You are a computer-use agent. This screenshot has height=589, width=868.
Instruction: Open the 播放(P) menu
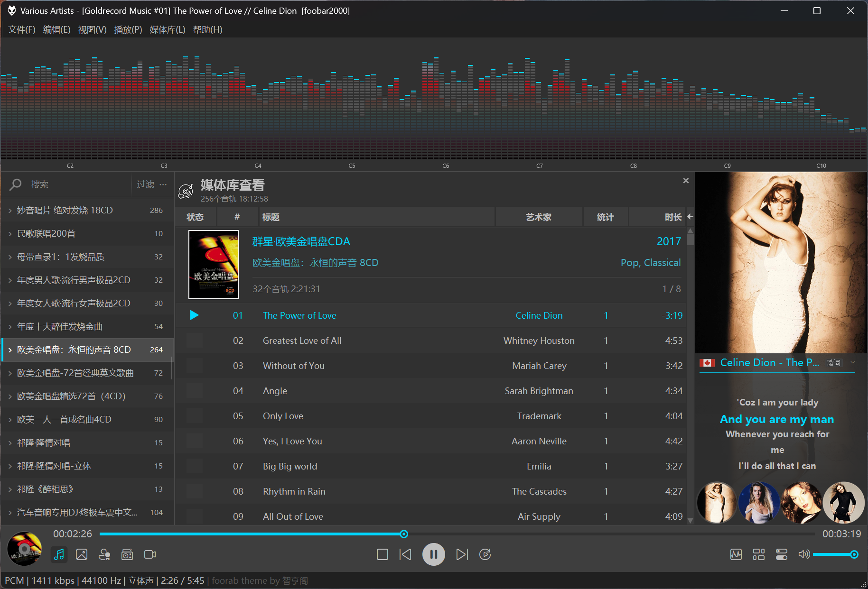tap(128, 29)
